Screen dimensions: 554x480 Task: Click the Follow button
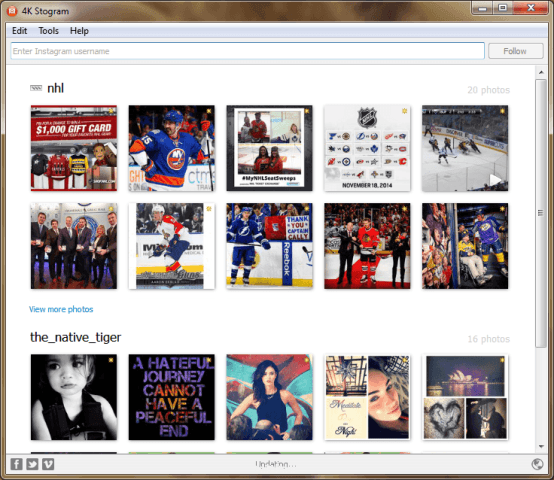[515, 51]
